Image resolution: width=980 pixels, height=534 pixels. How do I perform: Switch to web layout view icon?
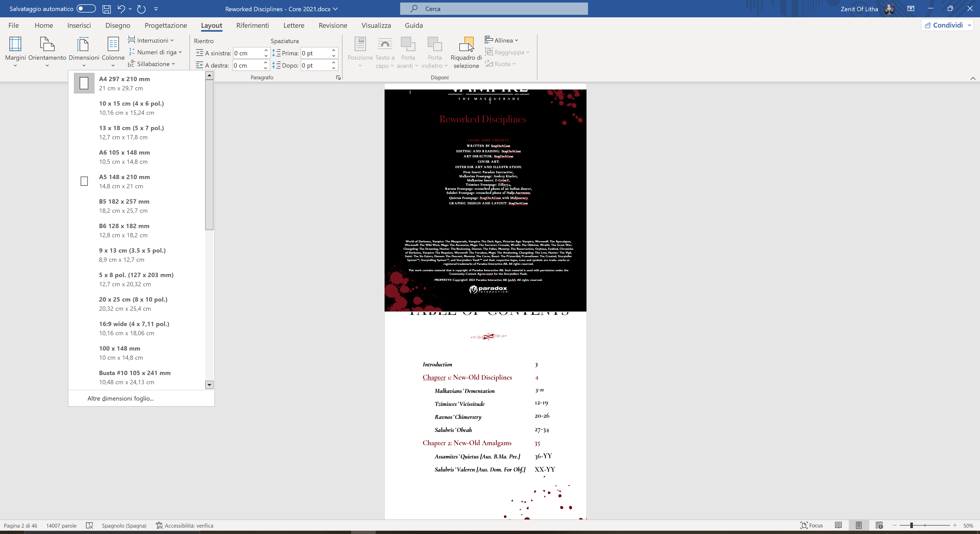pos(879,525)
